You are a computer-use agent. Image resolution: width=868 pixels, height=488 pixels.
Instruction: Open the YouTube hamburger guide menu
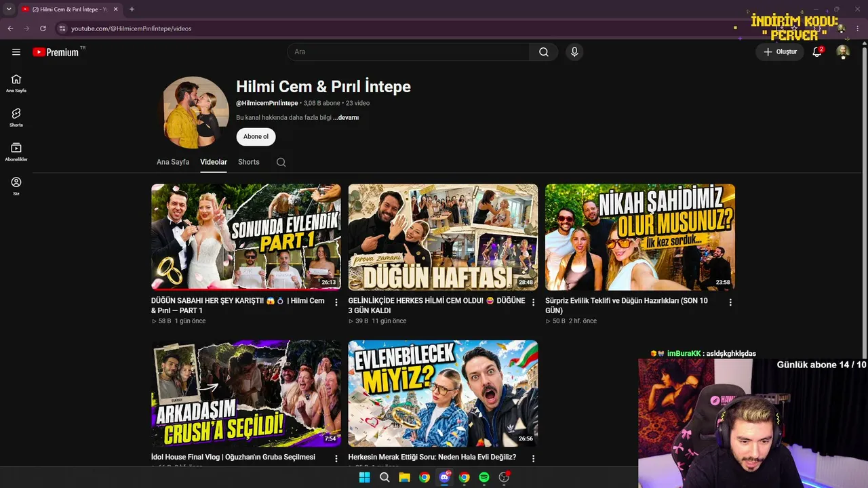point(16,52)
